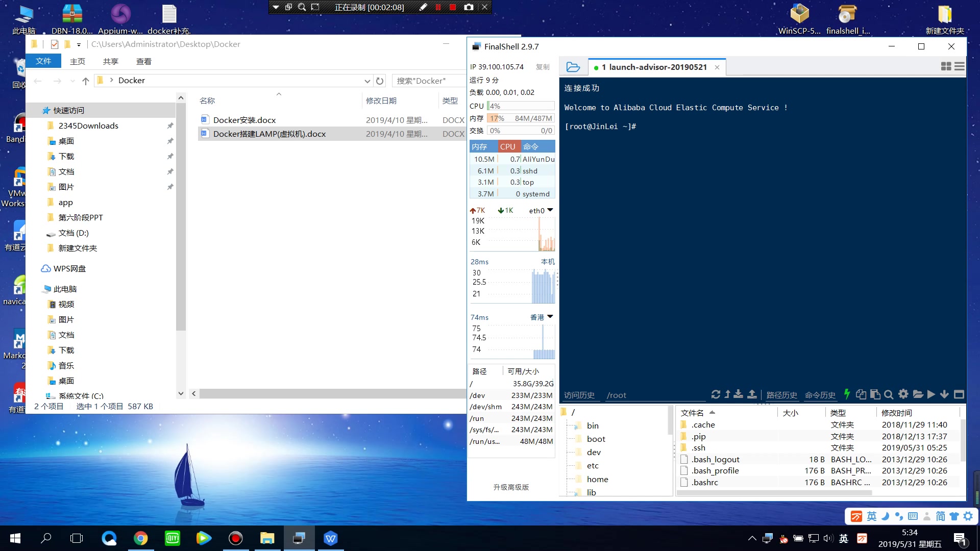The image size is (980, 551).
Task: Click the fullscreen window icon in terminal toolbar
Action: [x=959, y=394]
